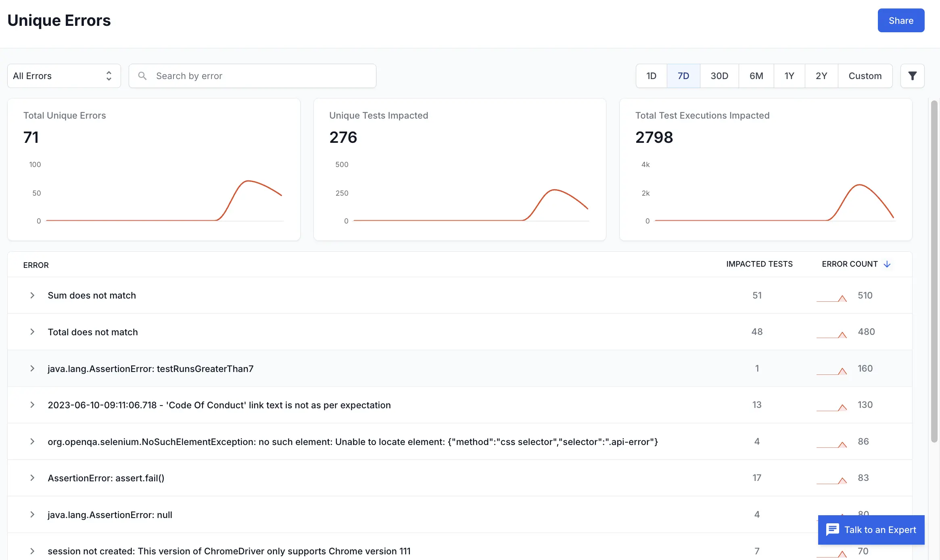Click the trend sparkline for Sum does not match
Image resolution: width=940 pixels, height=560 pixels.
coord(831,298)
